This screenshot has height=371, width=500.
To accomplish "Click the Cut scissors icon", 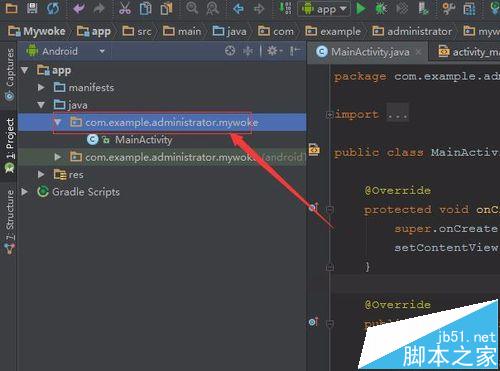I will pyautogui.click(x=125, y=8).
